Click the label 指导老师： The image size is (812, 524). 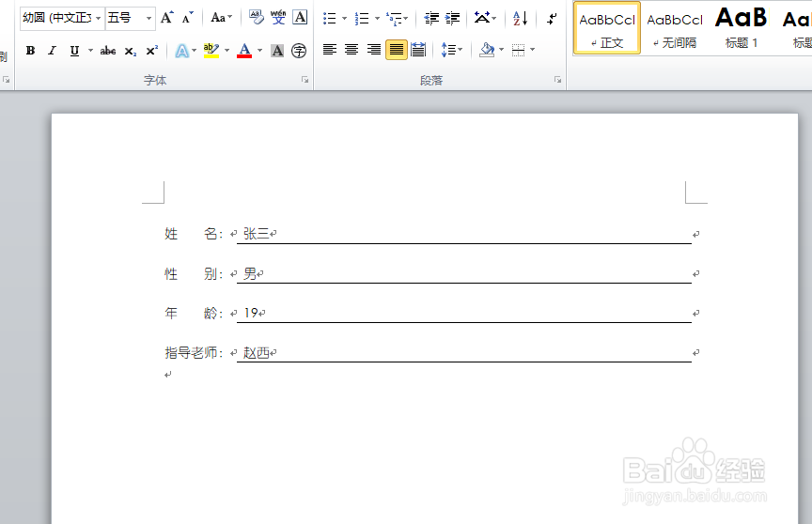[195, 353]
